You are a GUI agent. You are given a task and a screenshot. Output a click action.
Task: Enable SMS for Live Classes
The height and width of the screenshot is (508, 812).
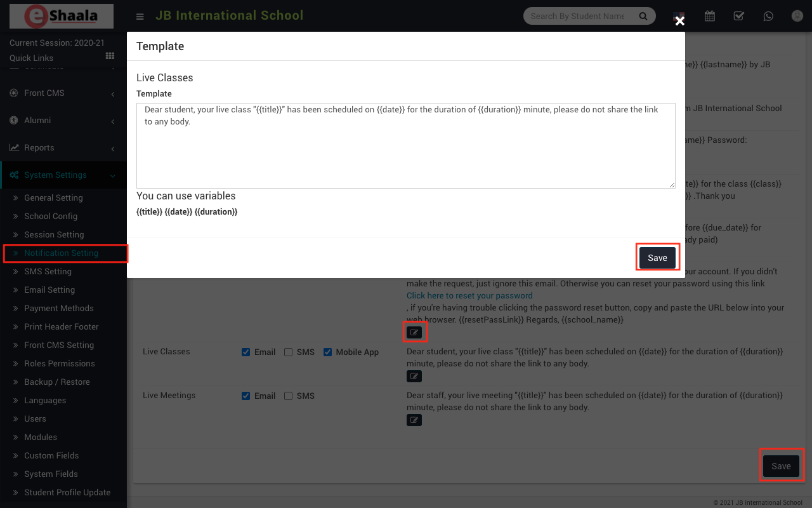[x=289, y=352]
